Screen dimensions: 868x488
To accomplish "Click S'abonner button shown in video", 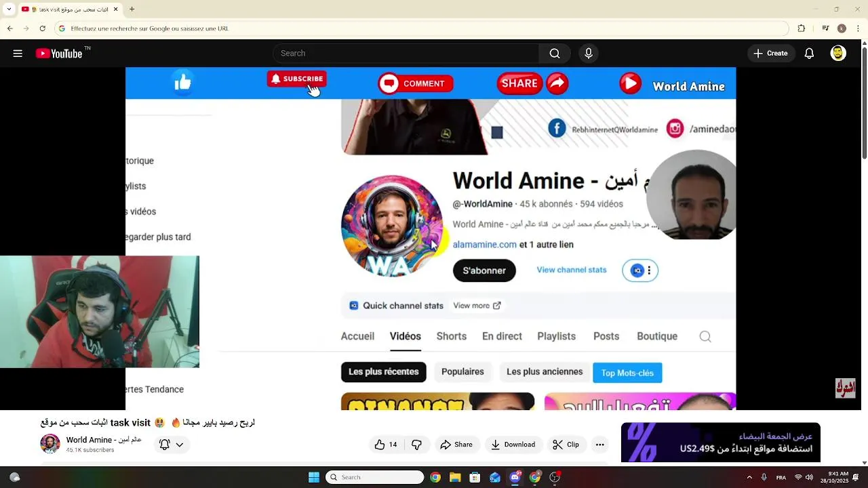I will 484,270.
